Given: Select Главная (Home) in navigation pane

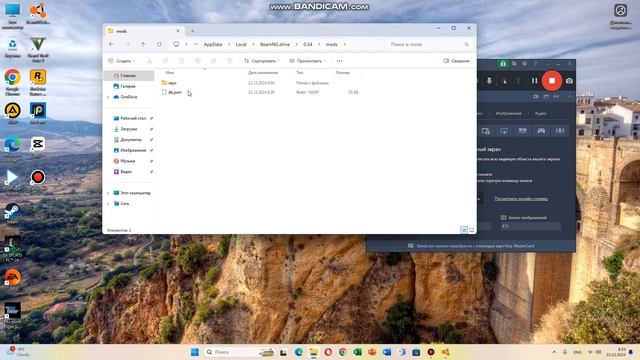Looking at the screenshot, I should pos(128,76).
